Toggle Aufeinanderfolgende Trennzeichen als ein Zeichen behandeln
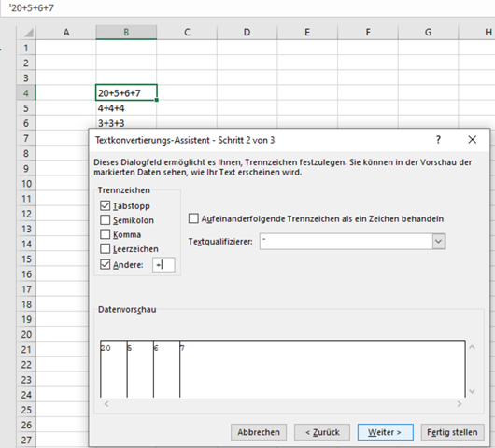Viewport: 495px width, 448px height. tap(193, 218)
